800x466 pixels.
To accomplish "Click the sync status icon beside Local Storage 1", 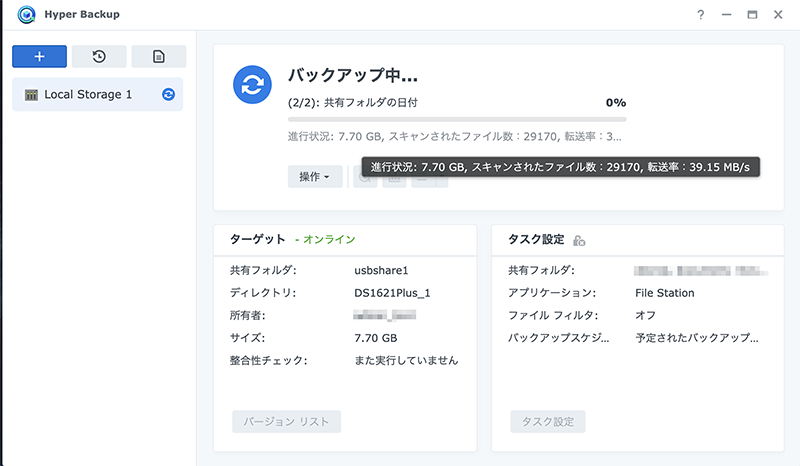I will (168, 94).
